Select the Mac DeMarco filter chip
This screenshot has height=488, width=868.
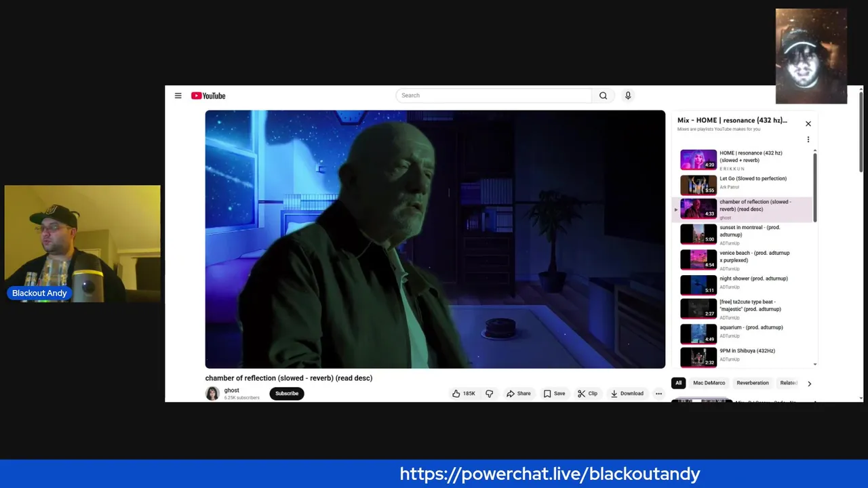click(709, 383)
